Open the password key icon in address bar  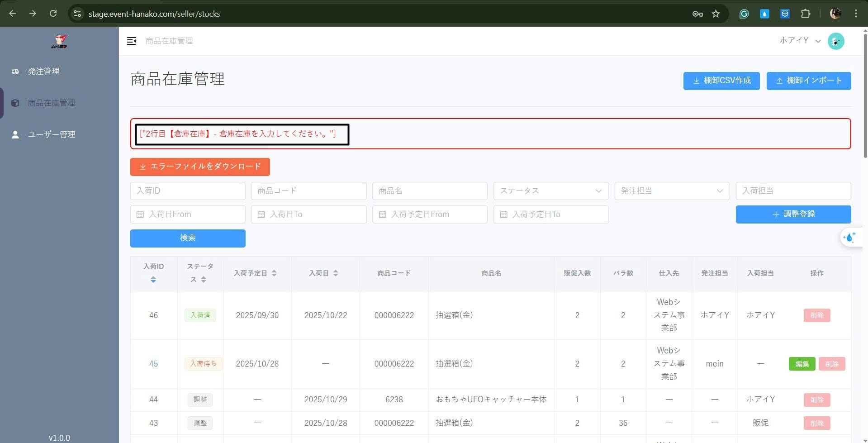[697, 14]
